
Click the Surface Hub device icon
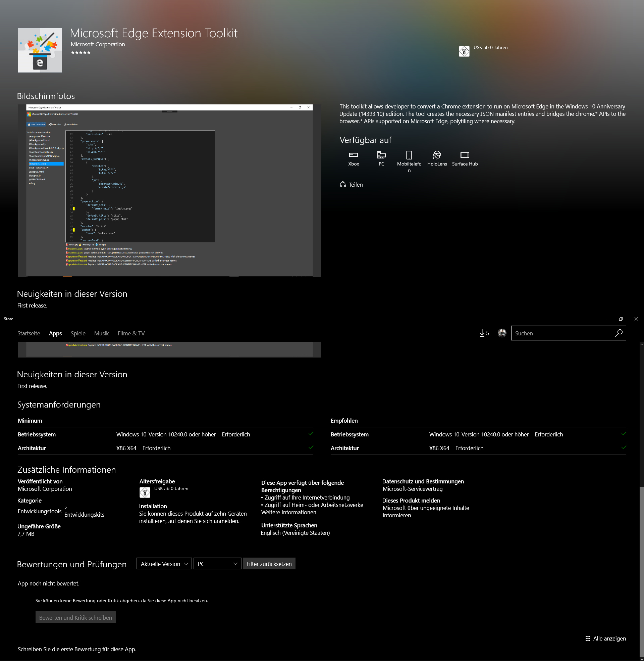(465, 155)
